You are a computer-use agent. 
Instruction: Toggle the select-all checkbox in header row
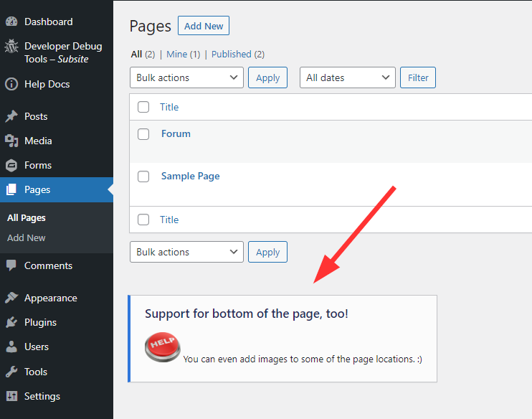pos(143,107)
